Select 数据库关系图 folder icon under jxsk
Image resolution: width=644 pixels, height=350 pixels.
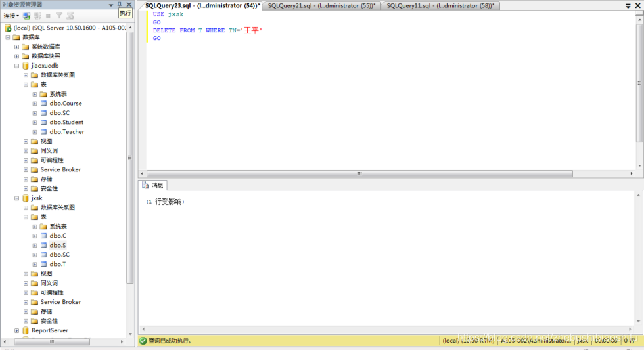click(34, 208)
